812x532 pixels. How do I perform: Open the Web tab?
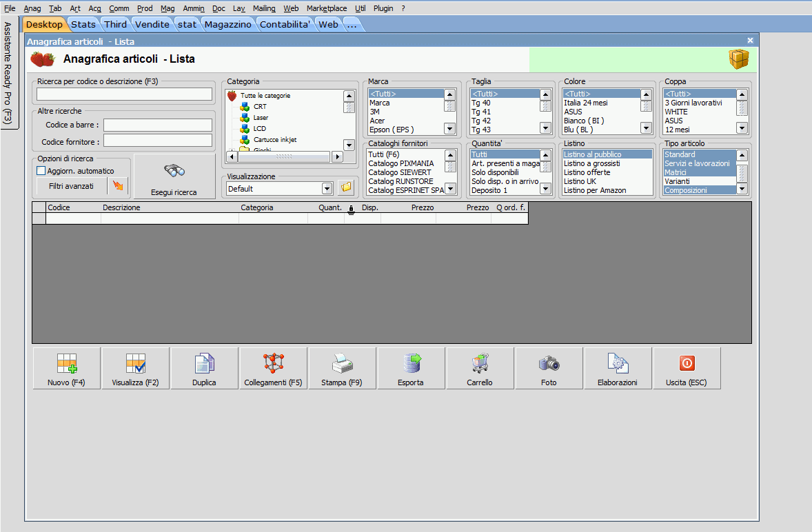(328, 24)
